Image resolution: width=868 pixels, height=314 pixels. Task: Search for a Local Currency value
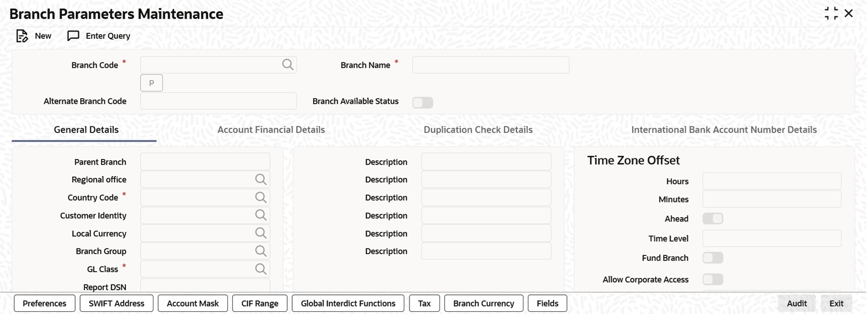pyautogui.click(x=261, y=233)
